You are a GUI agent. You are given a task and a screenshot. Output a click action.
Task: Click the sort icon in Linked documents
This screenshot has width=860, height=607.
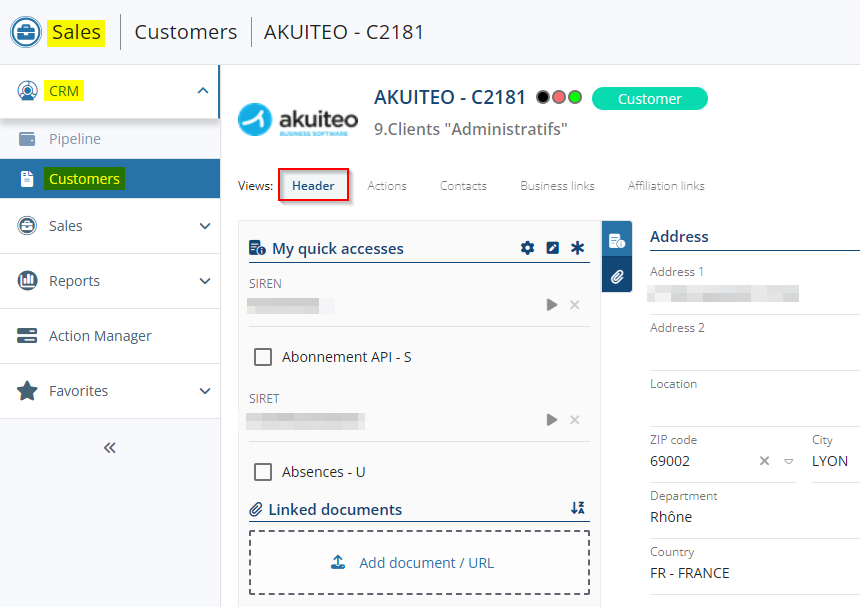tap(577, 509)
